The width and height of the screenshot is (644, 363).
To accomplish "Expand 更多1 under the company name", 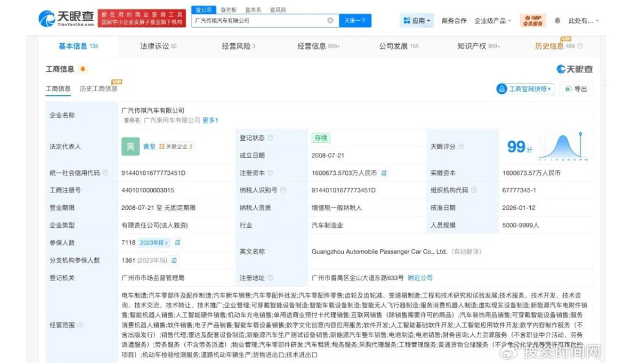I will 209,120.
